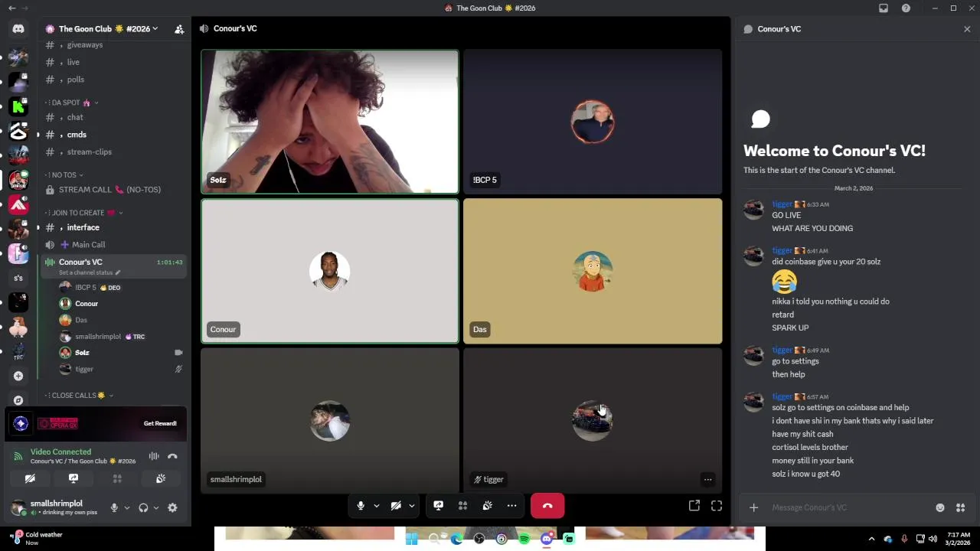Open Windows Start menu on taskbar
980x551 pixels.
[411, 540]
